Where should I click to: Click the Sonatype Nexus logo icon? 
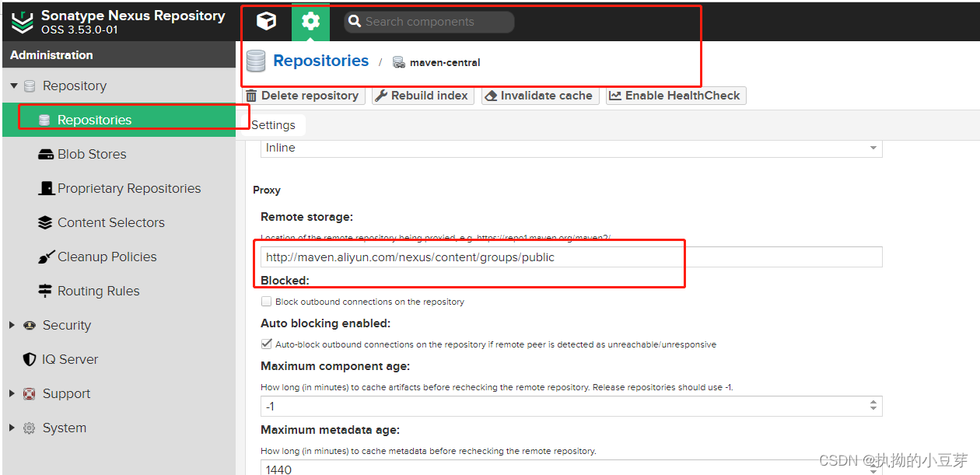coord(23,22)
